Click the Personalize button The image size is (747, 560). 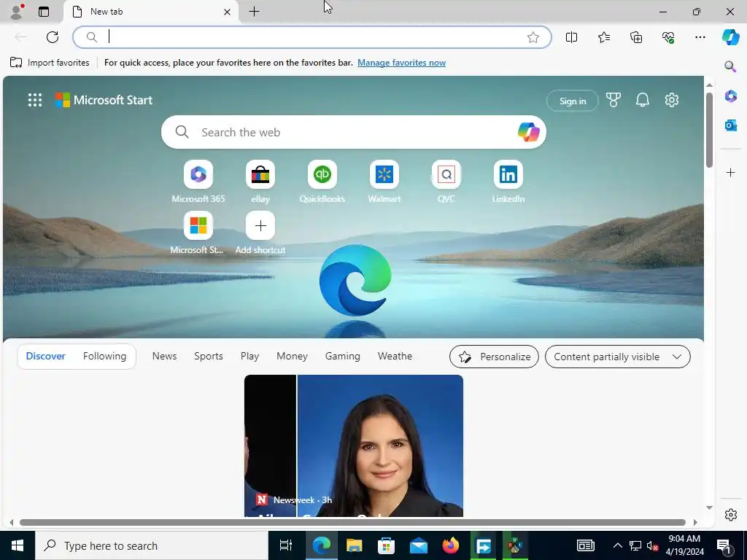click(494, 357)
